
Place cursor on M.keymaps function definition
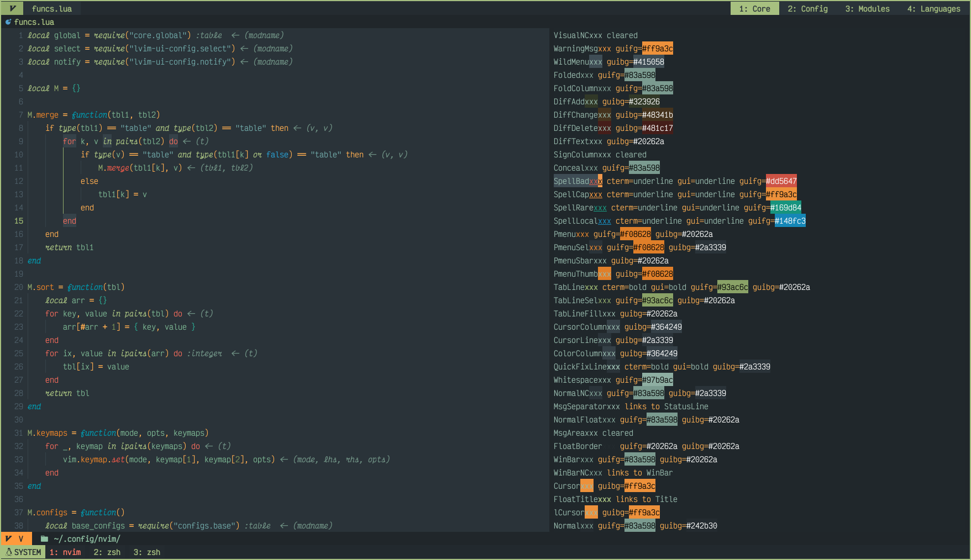pos(118,433)
